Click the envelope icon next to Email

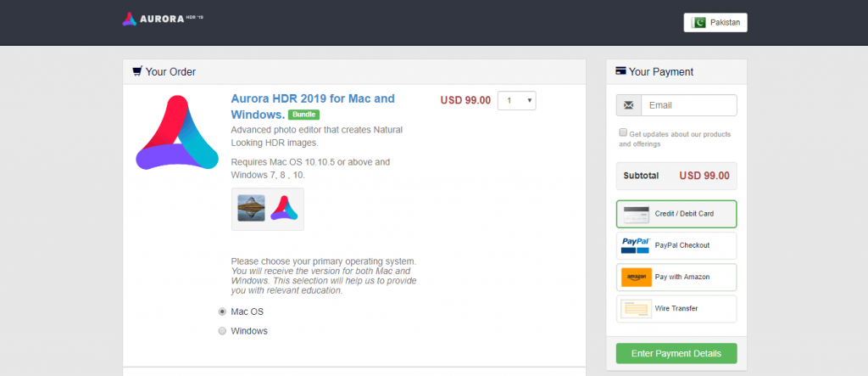click(x=628, y=104)
